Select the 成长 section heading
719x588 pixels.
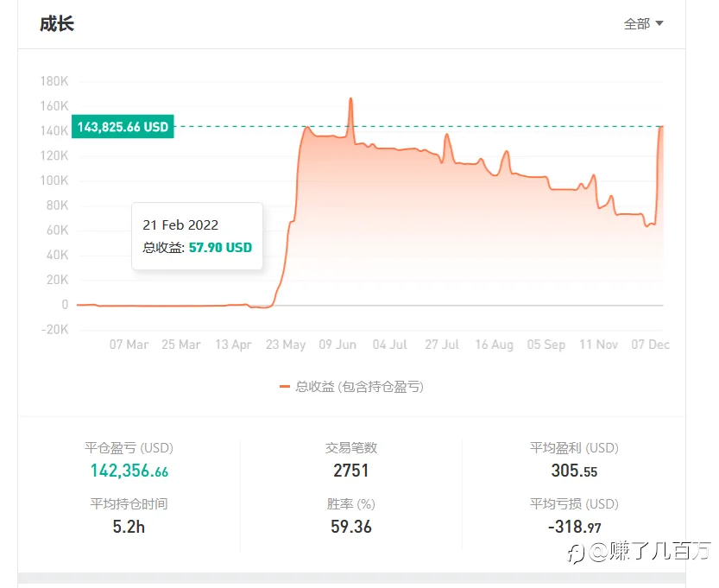click(x=57, y=24)
